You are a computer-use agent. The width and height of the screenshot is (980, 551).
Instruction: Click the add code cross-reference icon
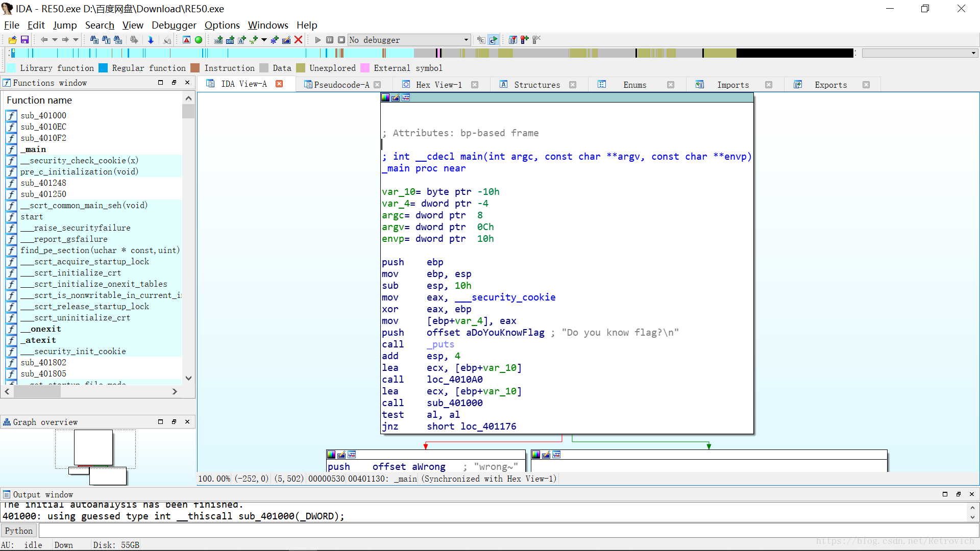click(x=218, y=40)
